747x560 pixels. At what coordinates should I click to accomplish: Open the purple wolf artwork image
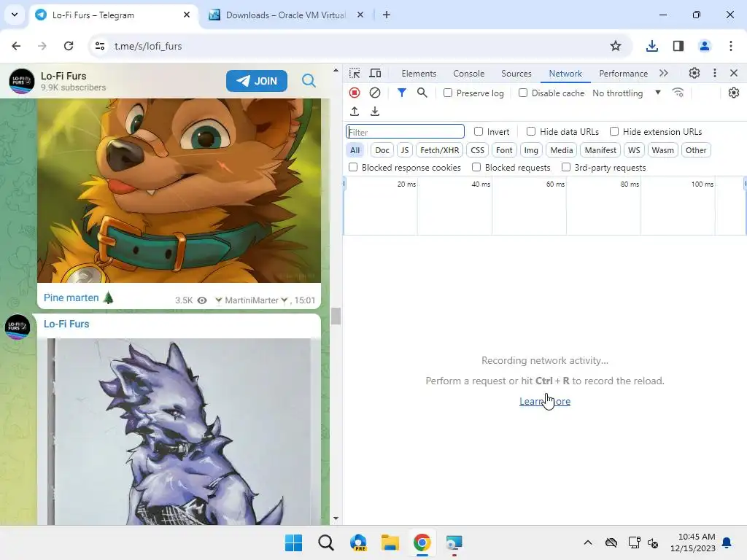(x=179, y=432)
